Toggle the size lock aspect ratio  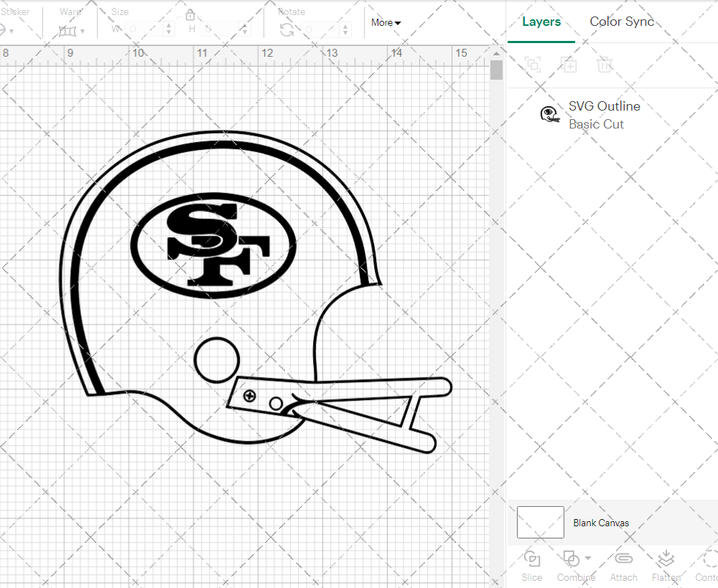[190, 14]
